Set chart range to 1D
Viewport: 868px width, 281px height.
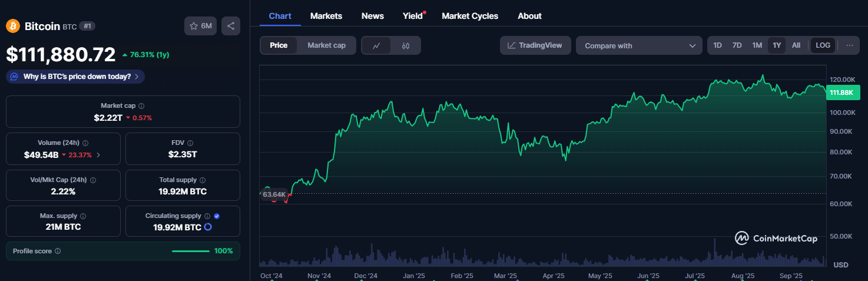point(717,45)
